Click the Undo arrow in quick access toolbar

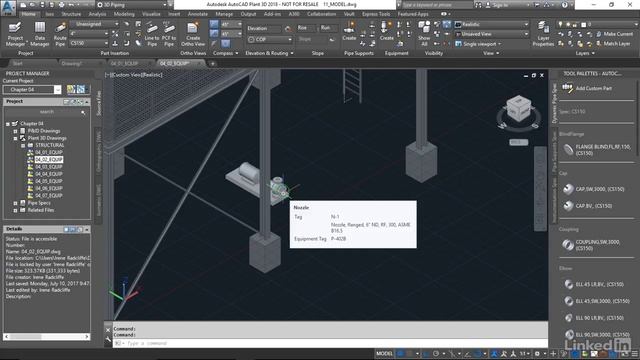pyautogui.click(x=72, y=5)
